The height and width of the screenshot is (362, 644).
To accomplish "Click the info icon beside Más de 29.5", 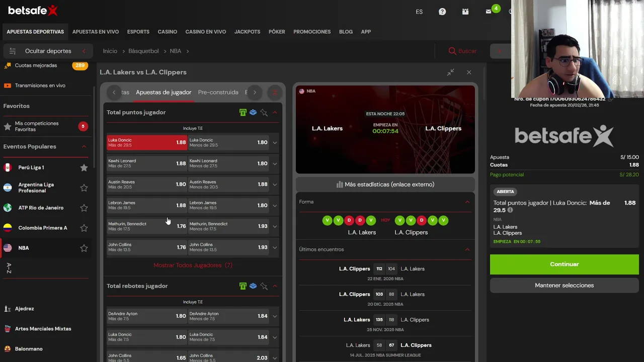I will [x=510, y=210].
